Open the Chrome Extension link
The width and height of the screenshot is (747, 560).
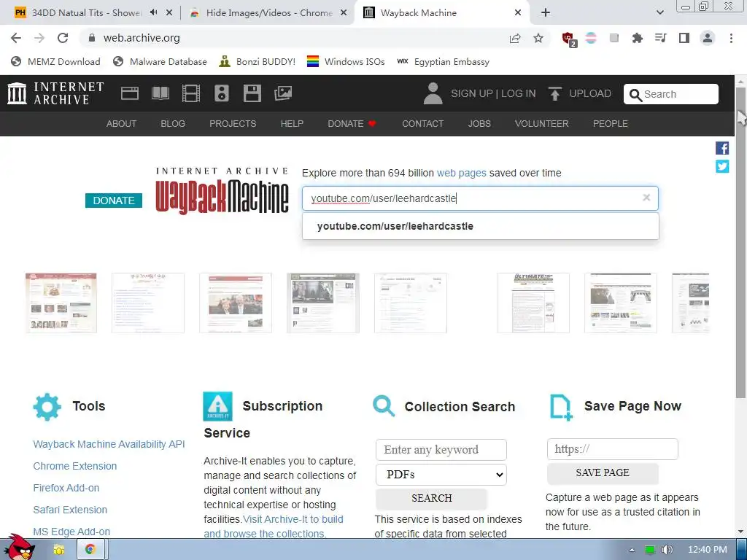[x=75, y=466]
